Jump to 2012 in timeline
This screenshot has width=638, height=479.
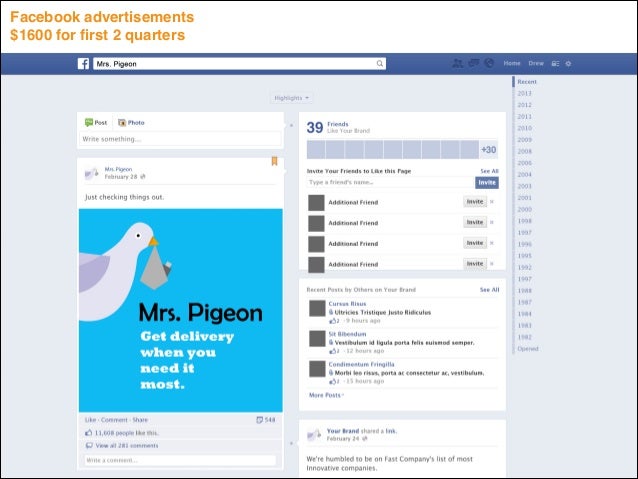click(x=524, y=105)
